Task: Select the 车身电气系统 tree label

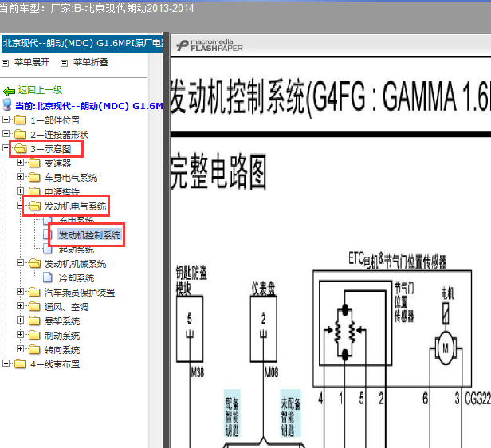Action: pos(71,178)
